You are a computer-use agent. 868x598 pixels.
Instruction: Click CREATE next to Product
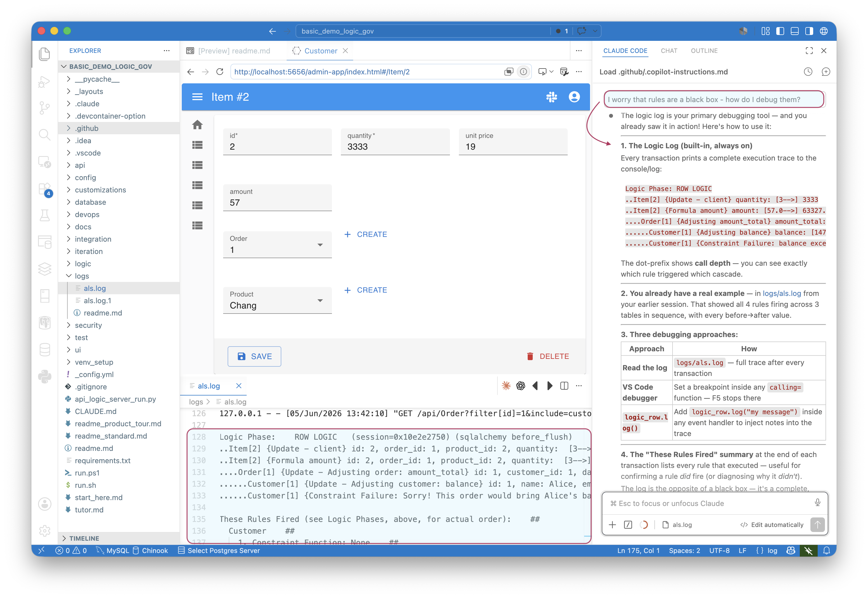pyautogui.click(x=365, y=290)
